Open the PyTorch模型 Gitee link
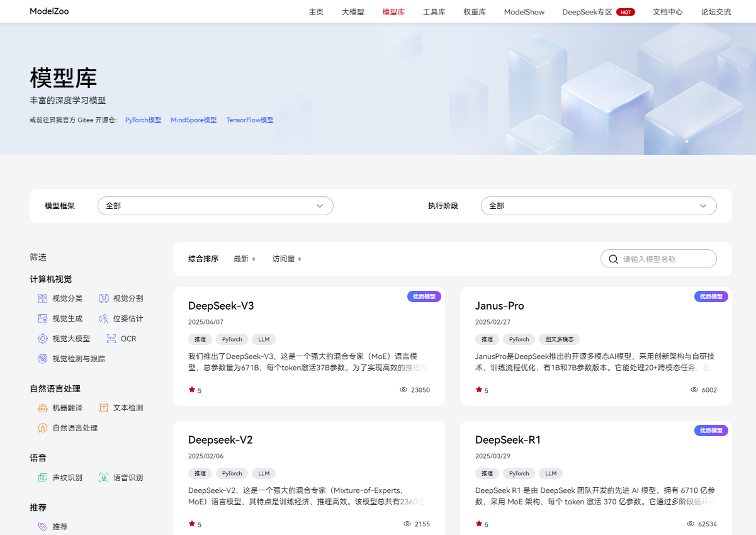This screenshot has width=756, height=535. point(144,120)
